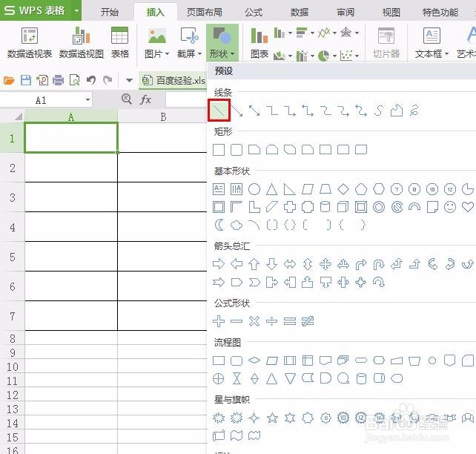This screenshot has width=476, height=454.
Task: Open the radar chart type dropdown
Action: pos(357,33)
